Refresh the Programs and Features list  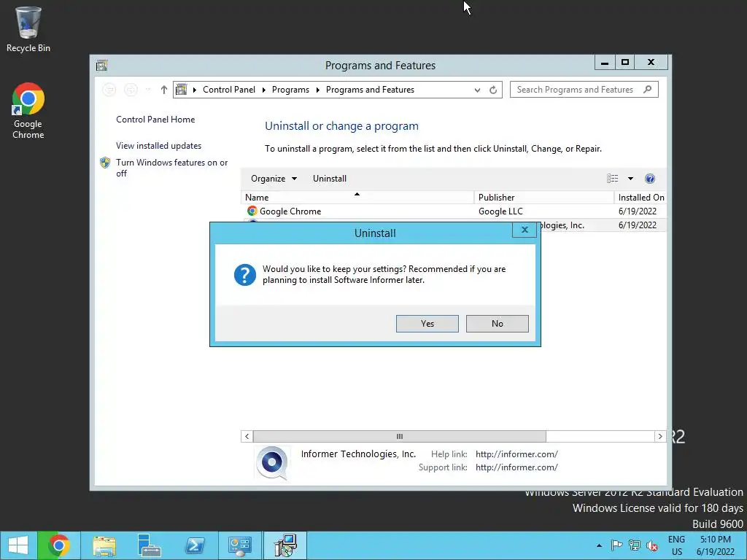point(493,90)
